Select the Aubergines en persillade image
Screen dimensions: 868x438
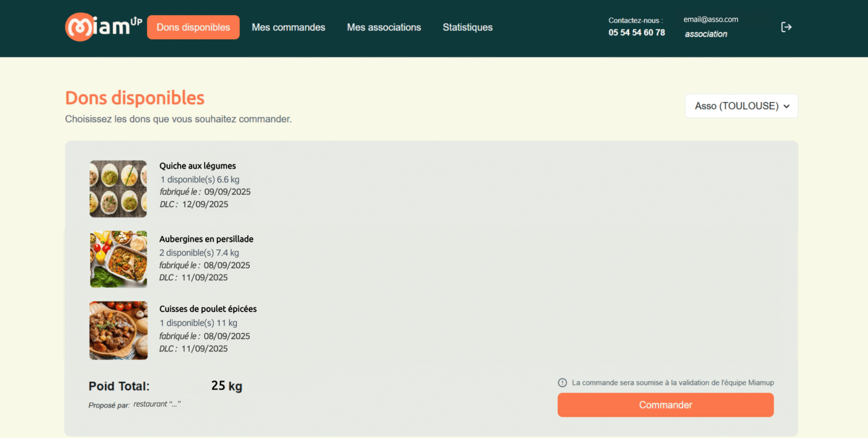[118, 259]
